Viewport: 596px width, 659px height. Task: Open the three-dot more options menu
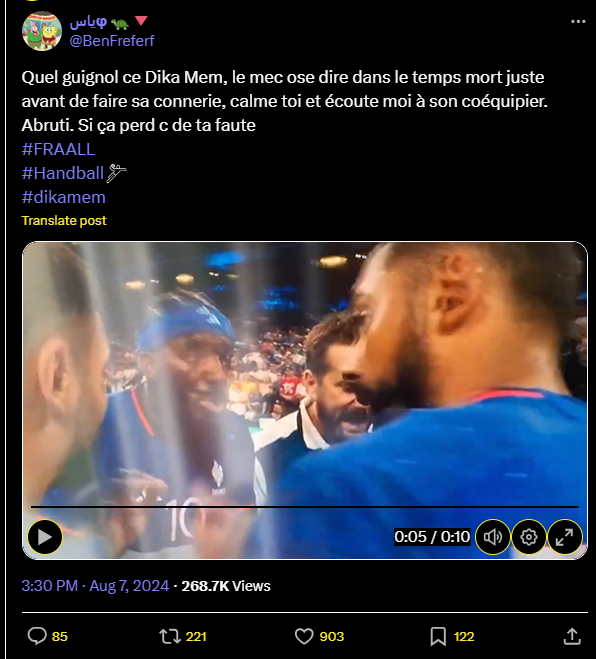click(578, 21)
